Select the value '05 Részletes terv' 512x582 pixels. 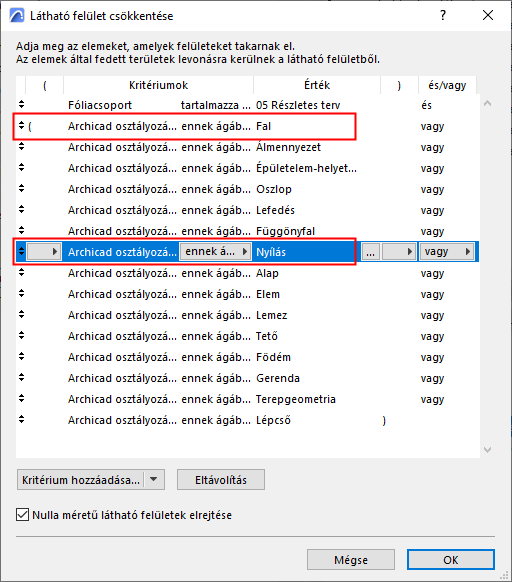coord(298,105)
